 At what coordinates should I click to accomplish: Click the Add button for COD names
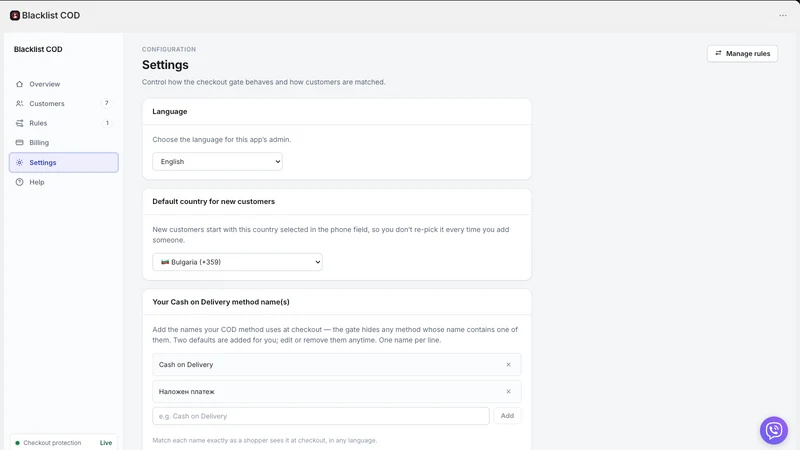(507, 416)
